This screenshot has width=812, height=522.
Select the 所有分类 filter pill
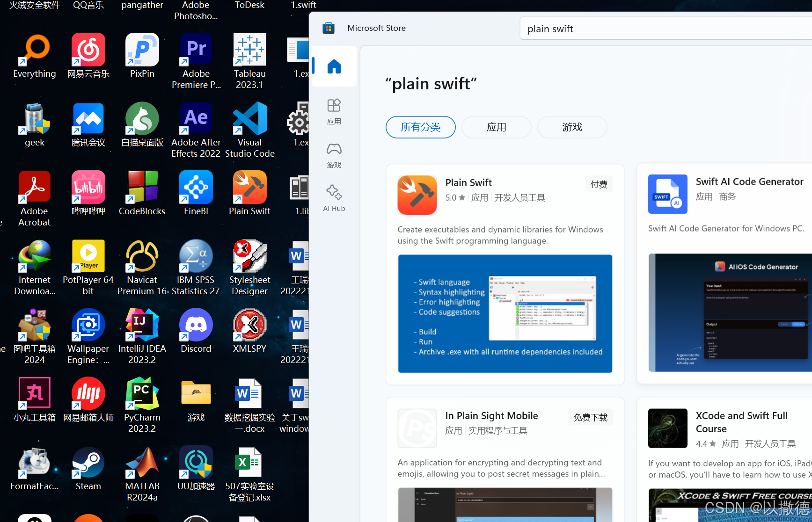421,127
